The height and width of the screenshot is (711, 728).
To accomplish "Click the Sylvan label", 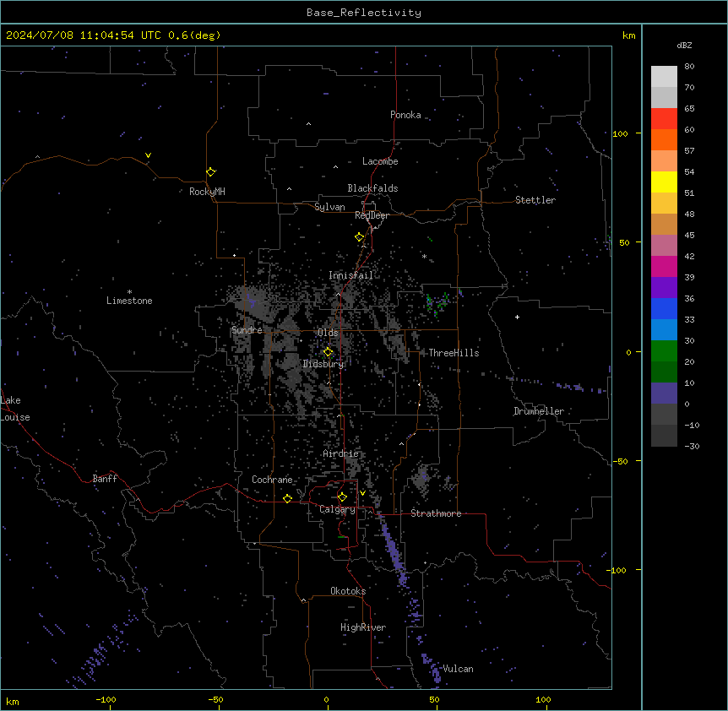I will (x=329, y=207).
